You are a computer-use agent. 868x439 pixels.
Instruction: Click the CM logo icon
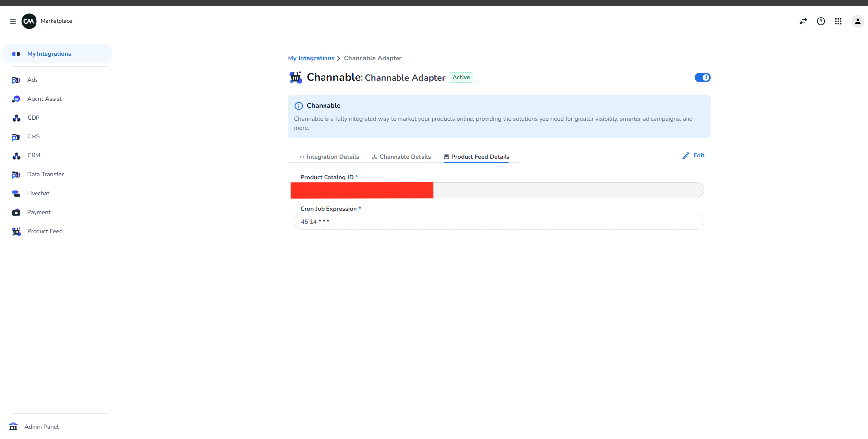click(29, 21)
